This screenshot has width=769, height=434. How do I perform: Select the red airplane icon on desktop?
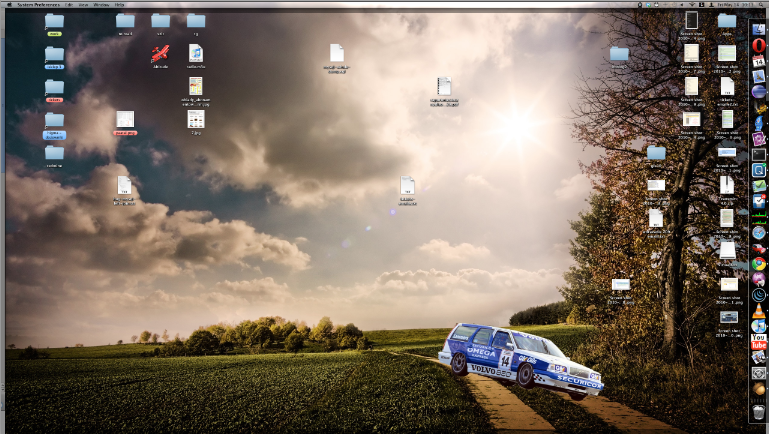[x=160, y=54]
